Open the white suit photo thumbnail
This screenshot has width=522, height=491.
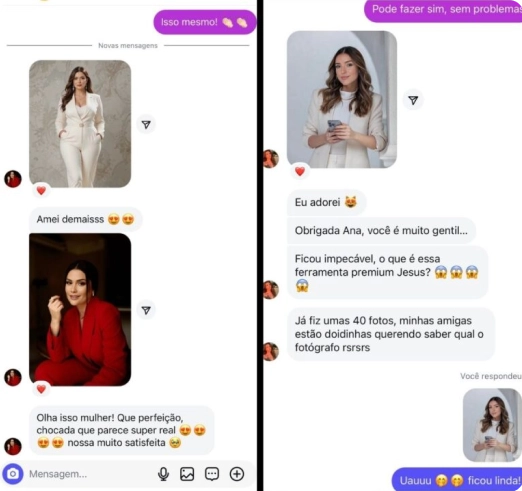[80, 124]
